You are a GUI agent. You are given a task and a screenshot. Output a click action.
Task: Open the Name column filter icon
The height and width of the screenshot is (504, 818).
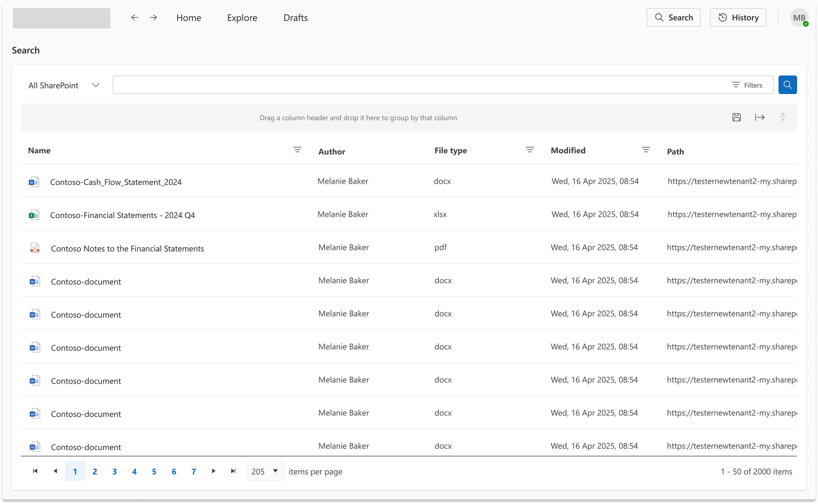[297, 150]
